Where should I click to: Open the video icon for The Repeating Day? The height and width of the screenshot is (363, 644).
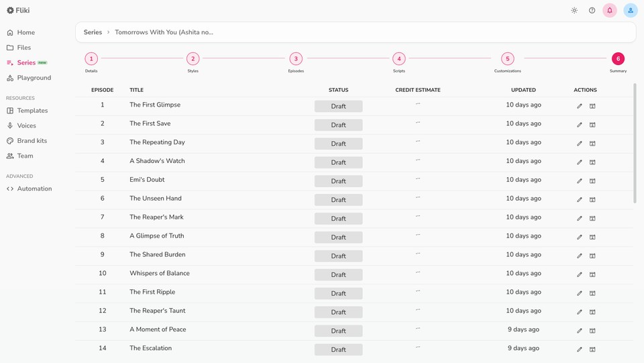592,144
